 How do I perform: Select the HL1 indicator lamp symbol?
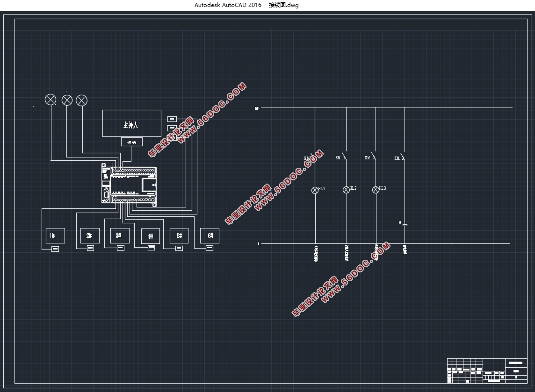[x=315, y=190]
